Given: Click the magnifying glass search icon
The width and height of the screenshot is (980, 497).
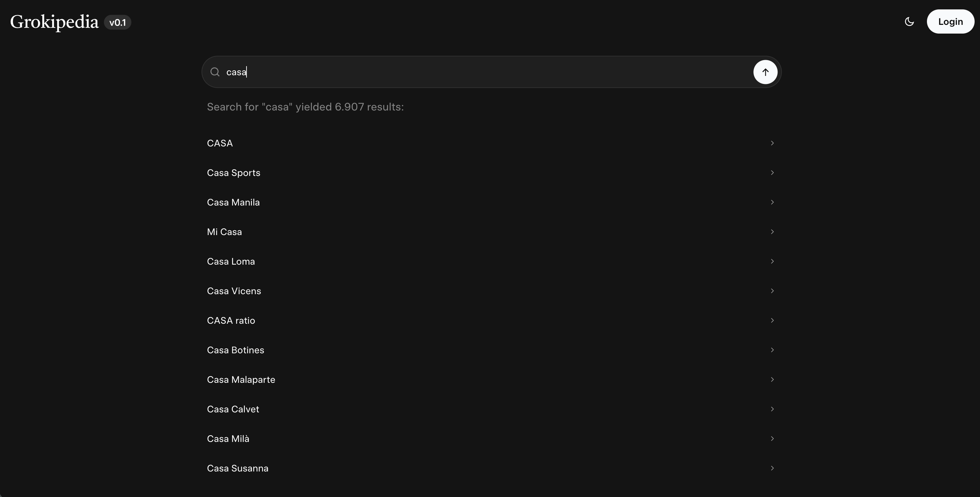Looking at the screenshot, I should [x=215, y=72].
